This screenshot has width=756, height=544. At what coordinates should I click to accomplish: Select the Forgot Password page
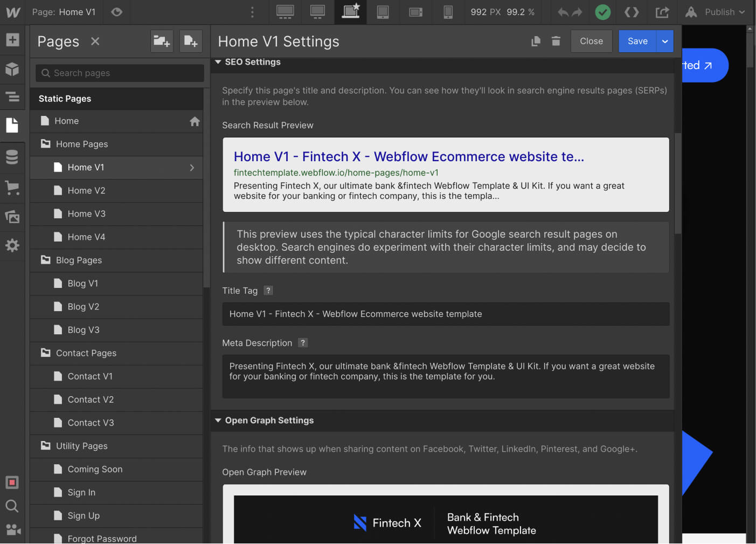pos(116,537)
